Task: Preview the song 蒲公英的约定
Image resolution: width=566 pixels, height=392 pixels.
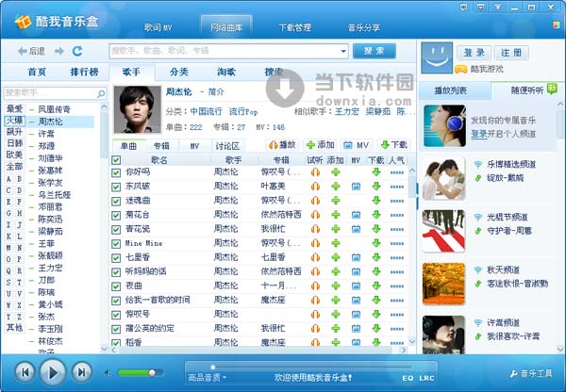Action: click(x=315, y=329)
